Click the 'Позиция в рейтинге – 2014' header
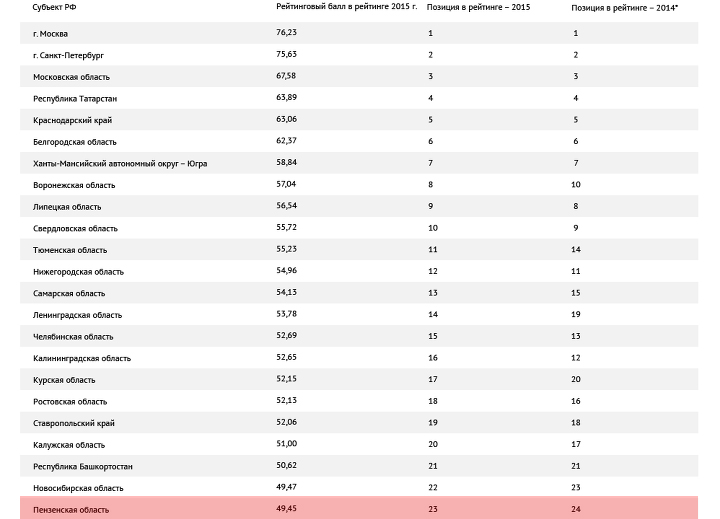Viewport: 720px width, 519px height. point(624,7)
